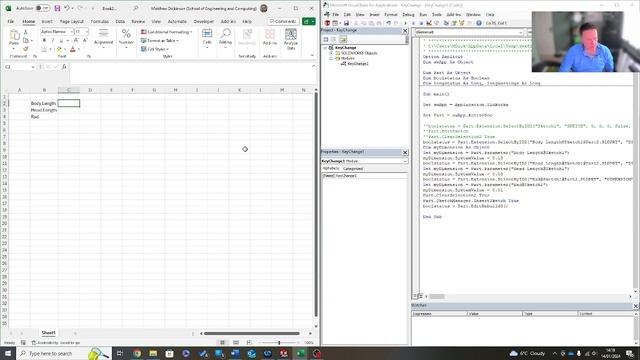The width and height of the screenshot is (640, 360).
Task: Open the Name Box dropdown arrow
Action: pos(33,67)
